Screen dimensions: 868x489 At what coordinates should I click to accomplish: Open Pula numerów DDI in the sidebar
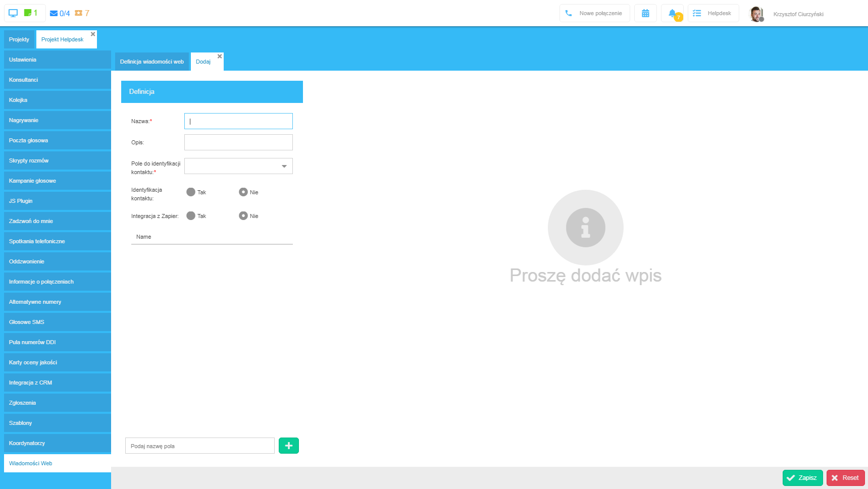coord(58,342)
